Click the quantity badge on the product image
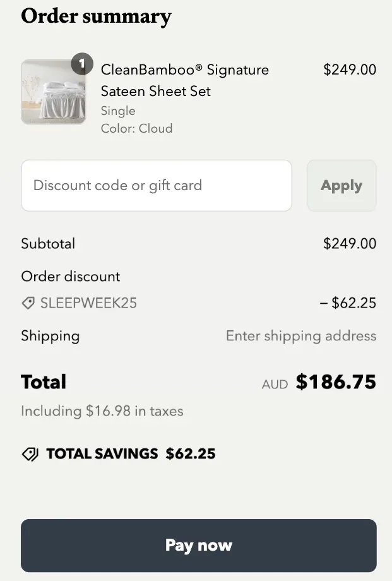Viewport: 392px width, 581px height. point(82,63)
